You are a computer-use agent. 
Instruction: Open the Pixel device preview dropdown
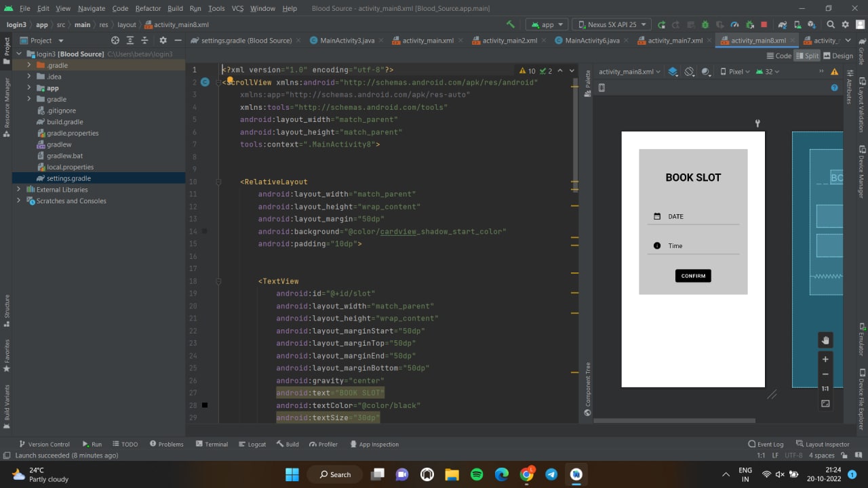[734, 71]
